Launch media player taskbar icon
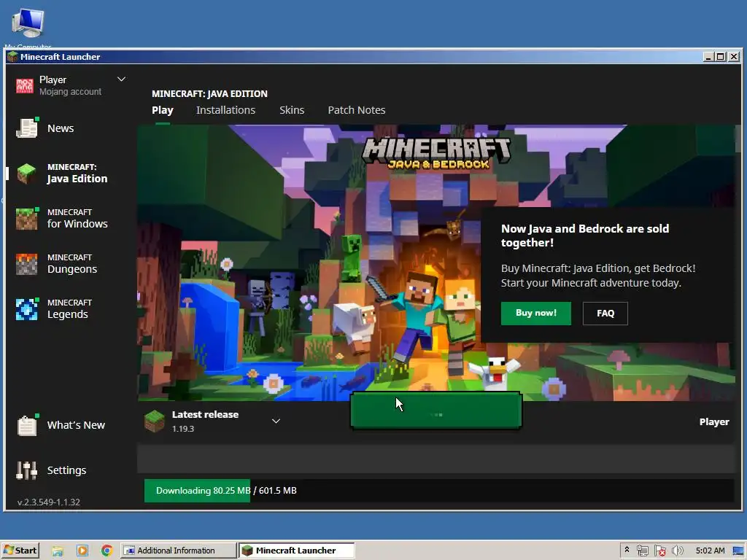This screenshot has width=747, height=560. click(82, 551)
